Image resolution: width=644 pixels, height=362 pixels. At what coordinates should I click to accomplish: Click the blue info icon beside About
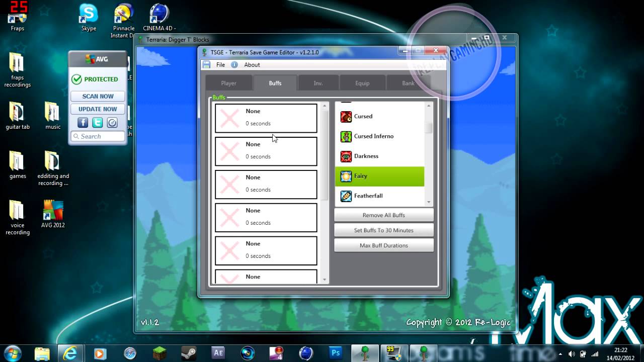[x=234, y=64]
